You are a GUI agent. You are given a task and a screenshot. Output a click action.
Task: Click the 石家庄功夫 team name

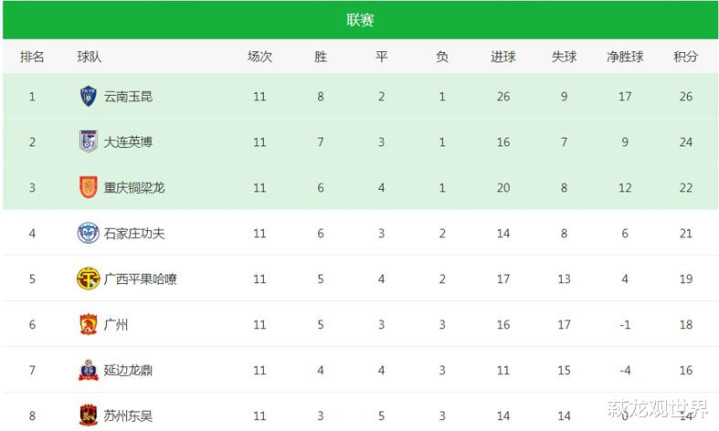click(x=134, y=233)
